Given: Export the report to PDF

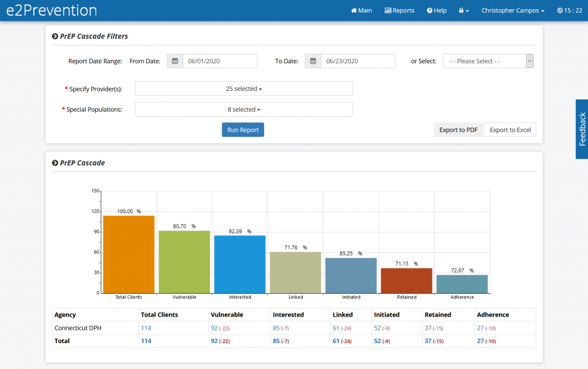Looking at the screenshot, I should (458, 130).
